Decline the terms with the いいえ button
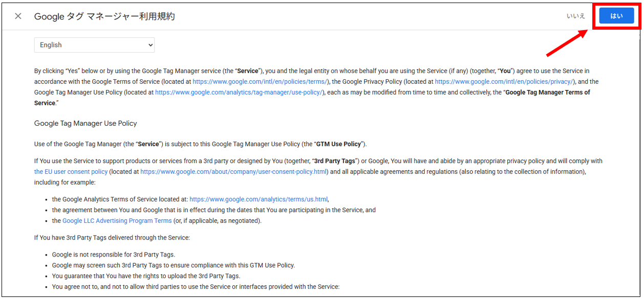644x299 pixels. pos(575,15)
